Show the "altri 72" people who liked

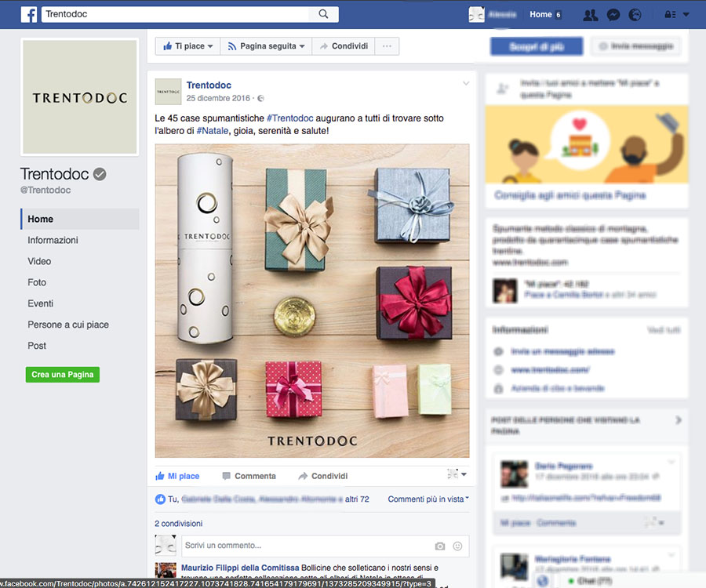point(357,499)
